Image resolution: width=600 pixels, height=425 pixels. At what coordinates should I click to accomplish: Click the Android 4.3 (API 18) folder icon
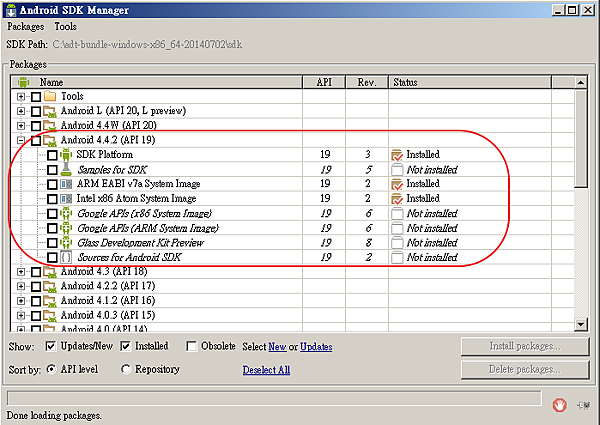coord(50,272)
